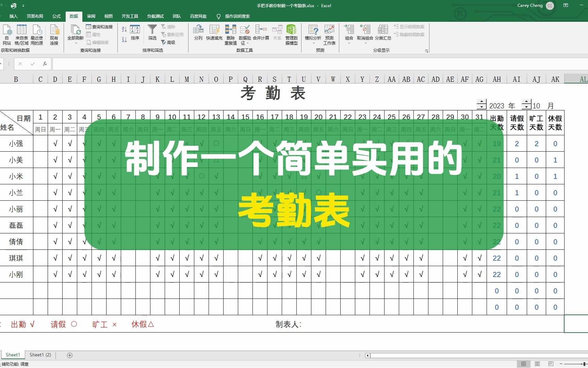The width and height of the screenshot is (588, 368).
Task: Expand 模拟分析 dropdown arrow
Action: pos(313,43)
